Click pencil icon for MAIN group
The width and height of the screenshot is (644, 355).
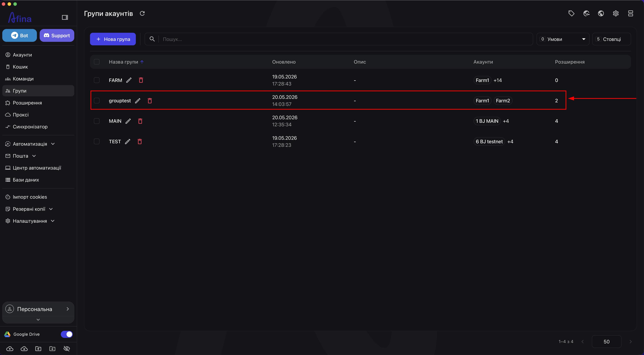[x=128, y=121]
